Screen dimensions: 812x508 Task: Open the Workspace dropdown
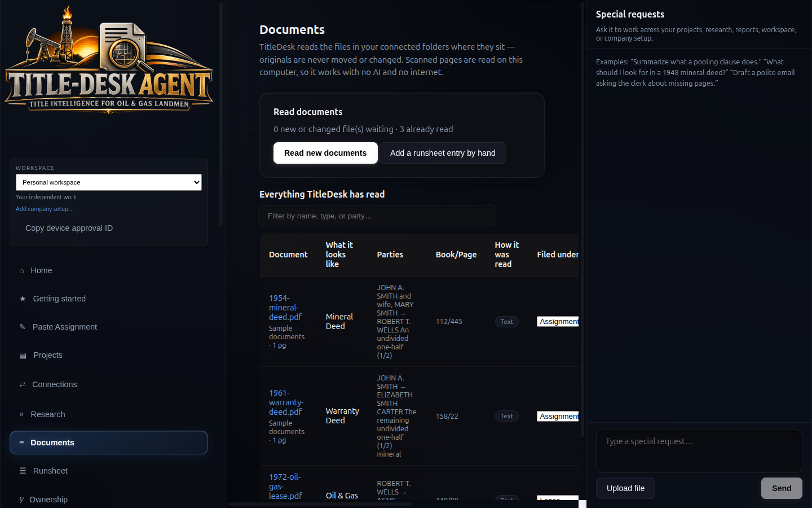[109, 182]
